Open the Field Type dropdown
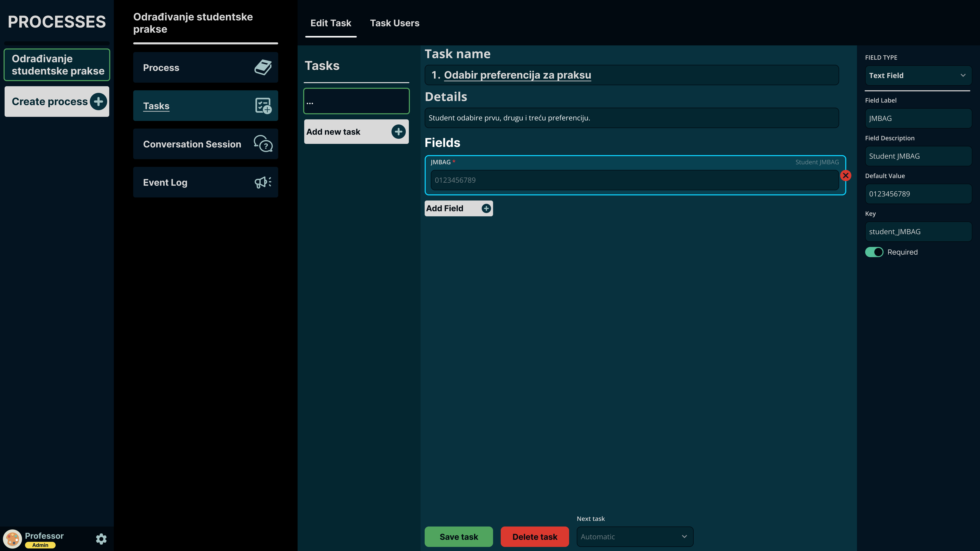Screen dimensions: 980x551 click(x=918, y=75)
